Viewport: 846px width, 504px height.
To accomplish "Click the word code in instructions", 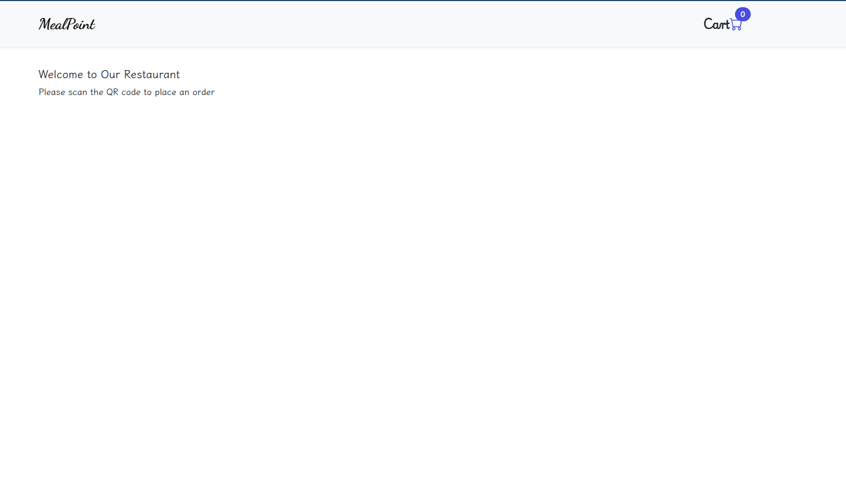I will tap(131, 92).
